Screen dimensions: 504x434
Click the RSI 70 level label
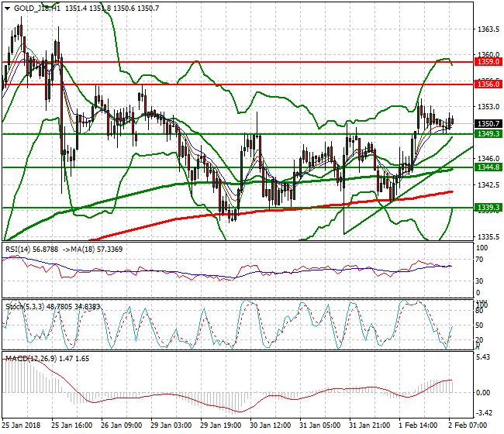(479, 260)
